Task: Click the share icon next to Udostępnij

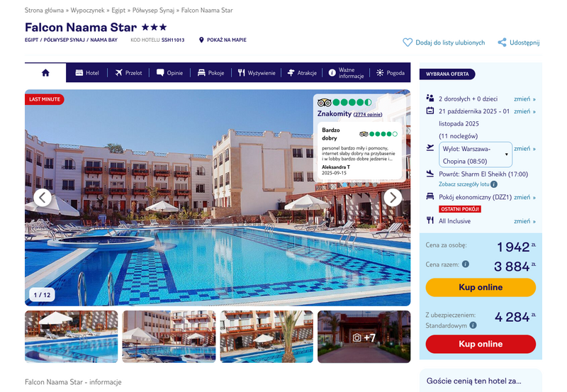Action: pyautogui.click(x=502, y=43)
